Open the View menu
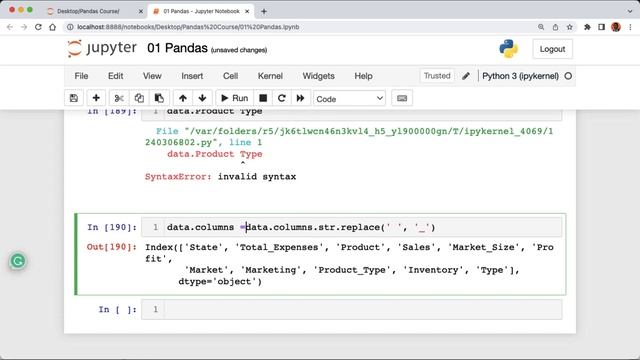This screenshot has width=640, height=360. pyautogui.click(x=152, y=76)
